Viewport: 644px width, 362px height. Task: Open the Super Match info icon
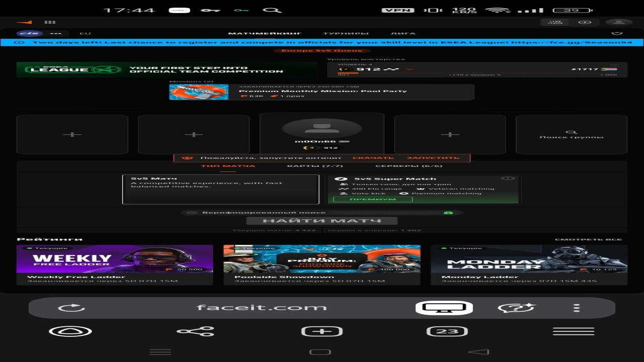click(x=508, y=178)
